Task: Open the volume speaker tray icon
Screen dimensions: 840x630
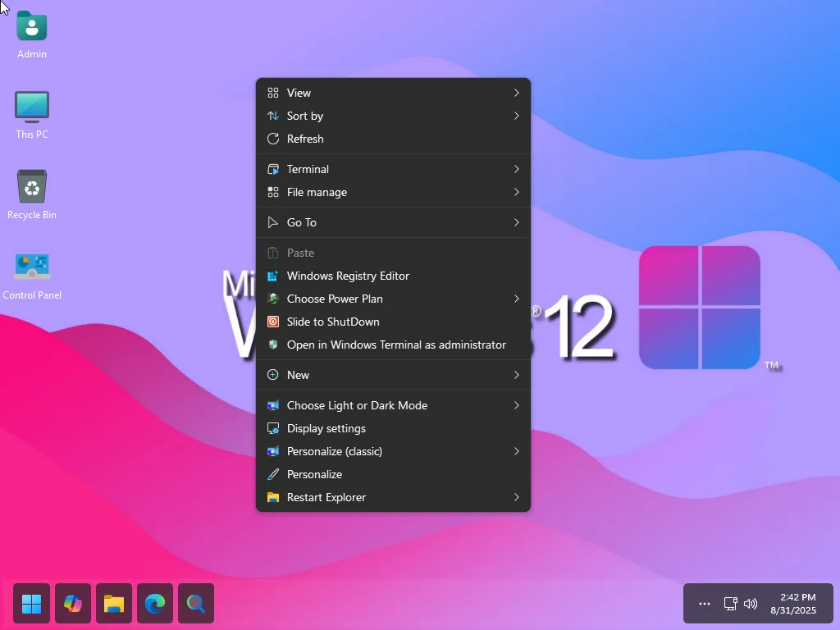Action: click(751, 604)
